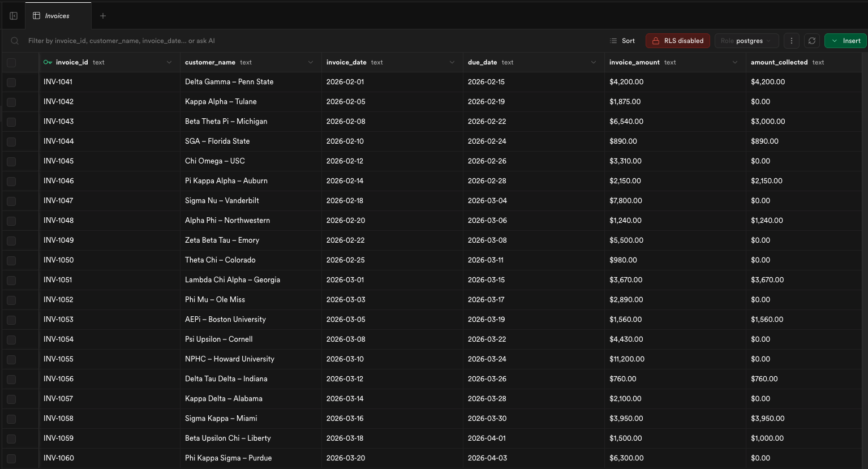Click cell INV-1058
This screenshot has height=469, width=868.
(x=109, y=419)
